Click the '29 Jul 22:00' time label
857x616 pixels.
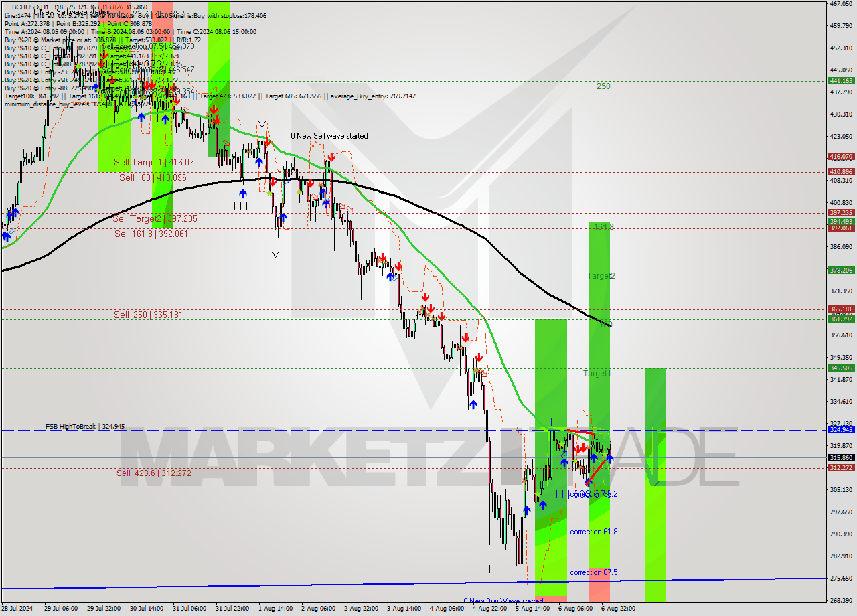click(x=104, y=609)
